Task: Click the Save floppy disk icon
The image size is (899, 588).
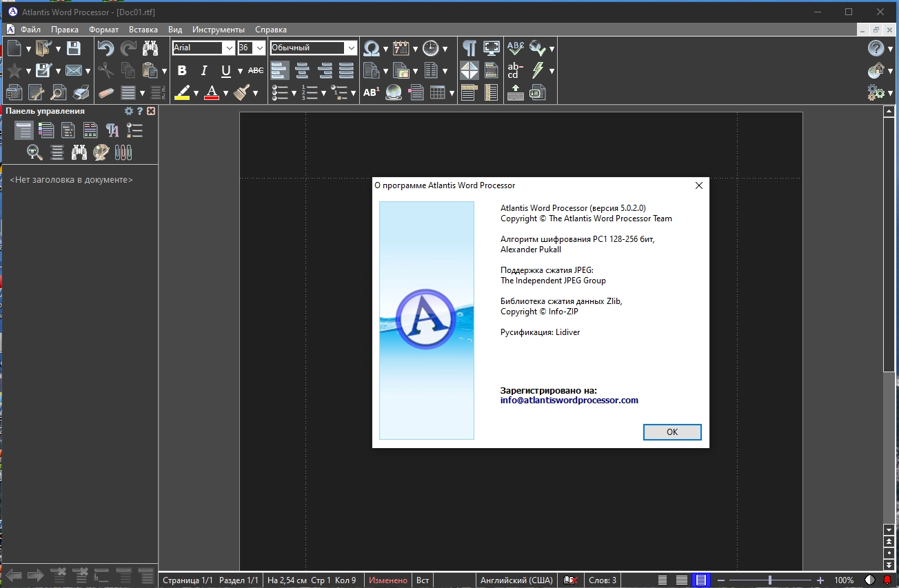Action: coord(74,48)
